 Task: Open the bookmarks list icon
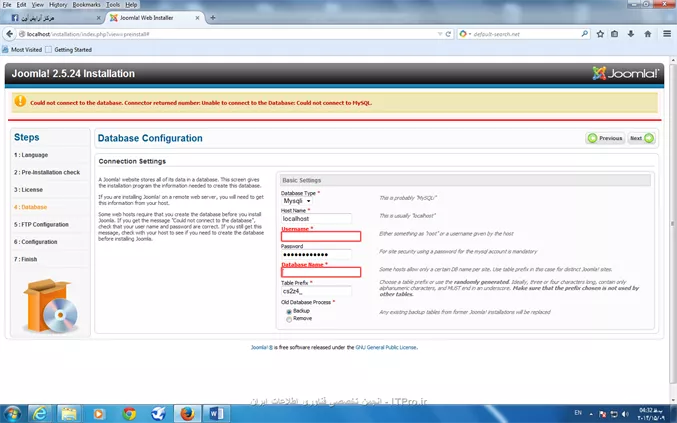614,34
